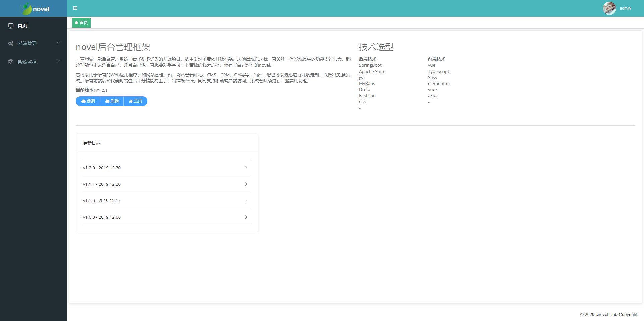Select the 首页 tab tag

click(82, 23)
